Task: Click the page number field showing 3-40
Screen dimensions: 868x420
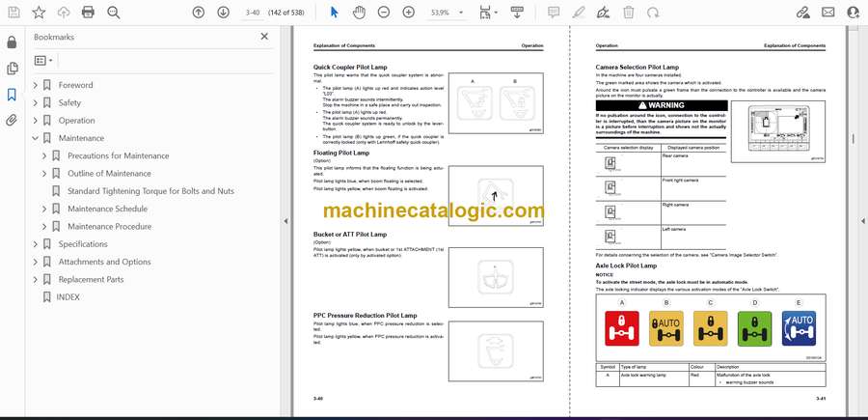Action: click(253, 13)
